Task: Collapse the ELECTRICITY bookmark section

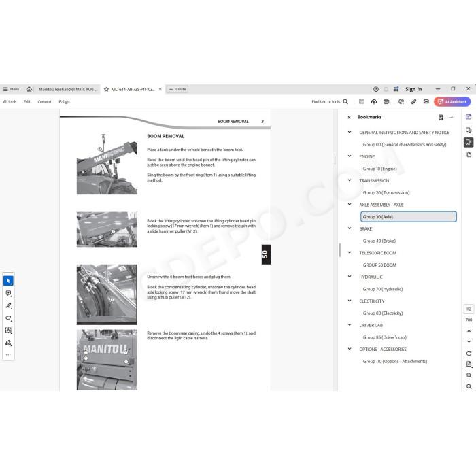Action: (350, 301)
